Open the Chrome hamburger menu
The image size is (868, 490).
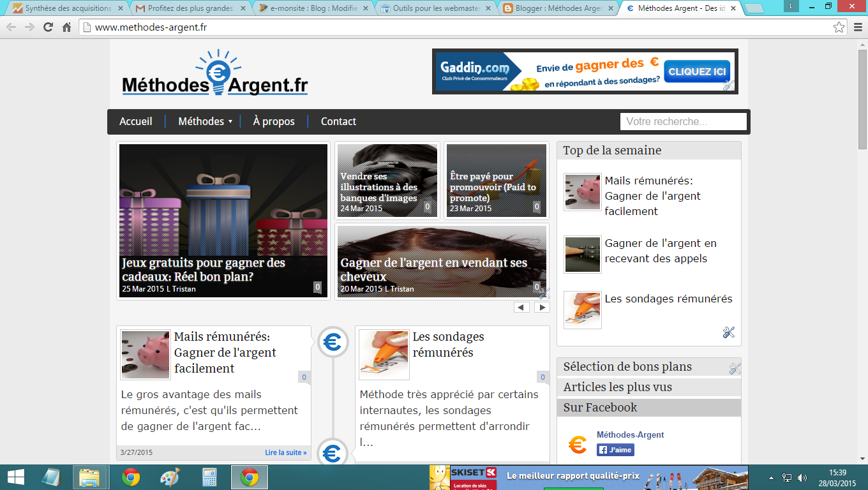[858, 27]
